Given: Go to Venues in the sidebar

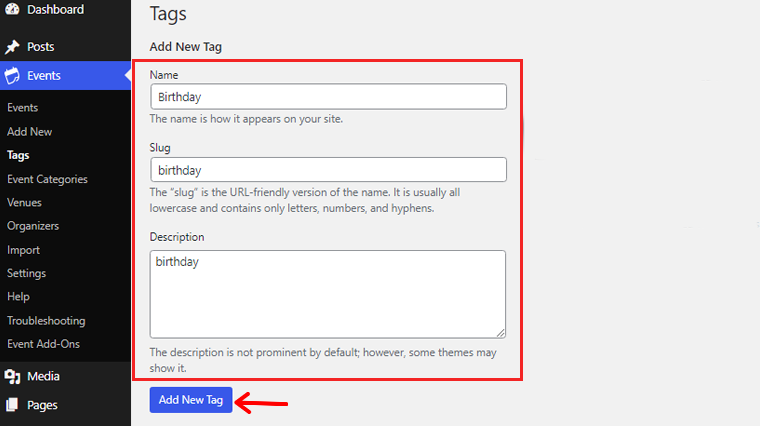Looking at the screenshot, I should 24,203.
